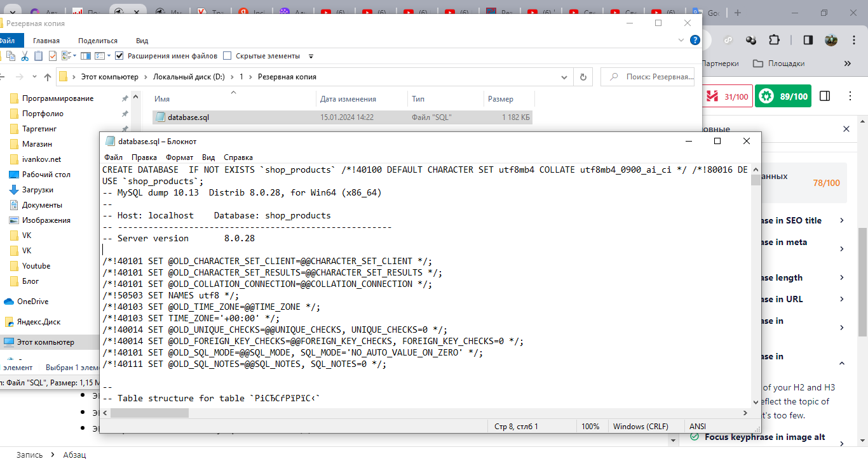Expand the address bar history dropdown
Viewport: 868px width, 459px height.
tap(564, 77)
